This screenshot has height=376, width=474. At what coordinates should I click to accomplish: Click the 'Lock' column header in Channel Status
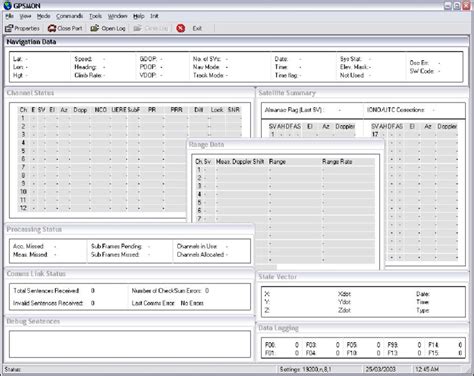pos(217,110)
